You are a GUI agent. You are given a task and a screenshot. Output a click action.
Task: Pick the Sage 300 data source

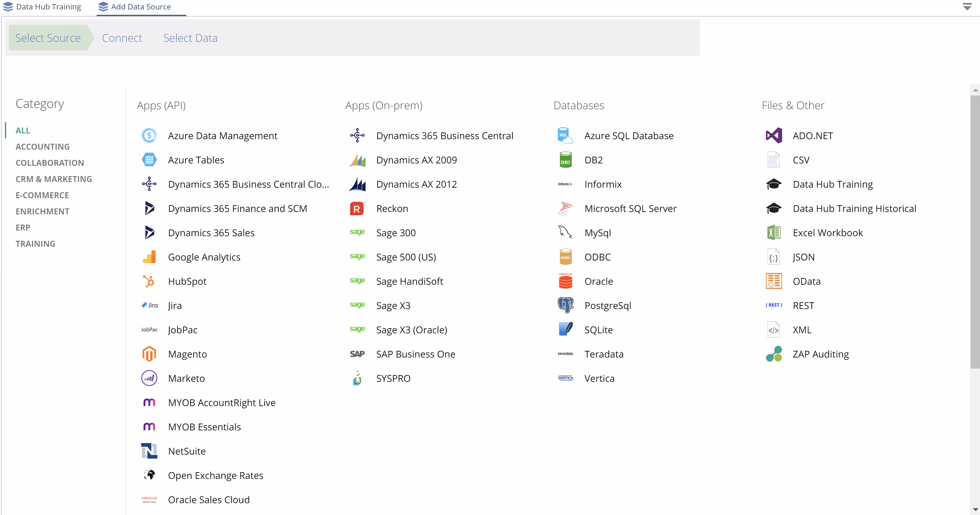point(396,233)
